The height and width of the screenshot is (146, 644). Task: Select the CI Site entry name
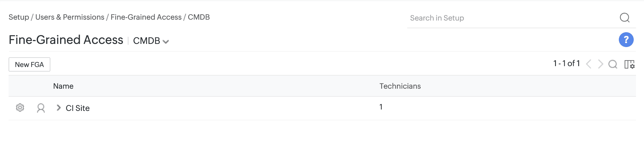click(78, 108)
